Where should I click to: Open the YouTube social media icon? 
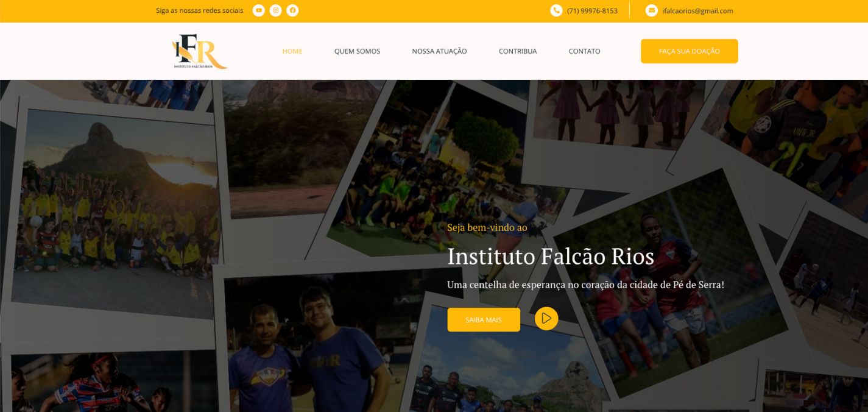258,10
